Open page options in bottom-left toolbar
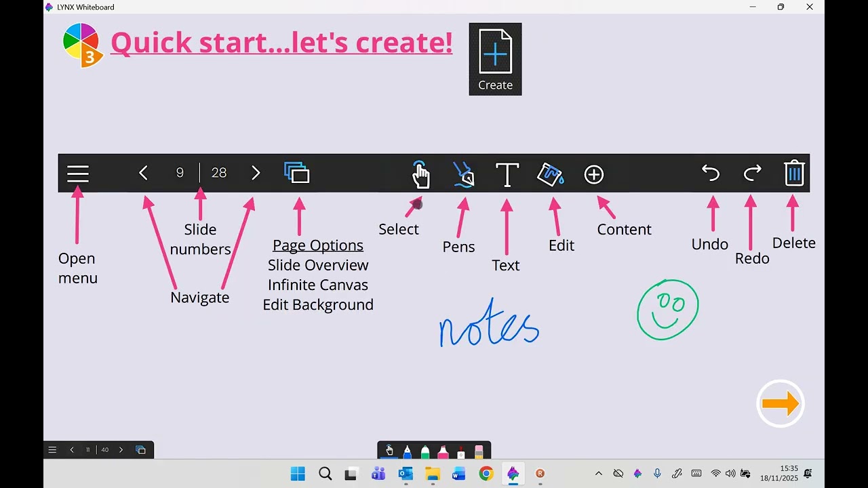The image size is (868, 488). coord(141,449)
